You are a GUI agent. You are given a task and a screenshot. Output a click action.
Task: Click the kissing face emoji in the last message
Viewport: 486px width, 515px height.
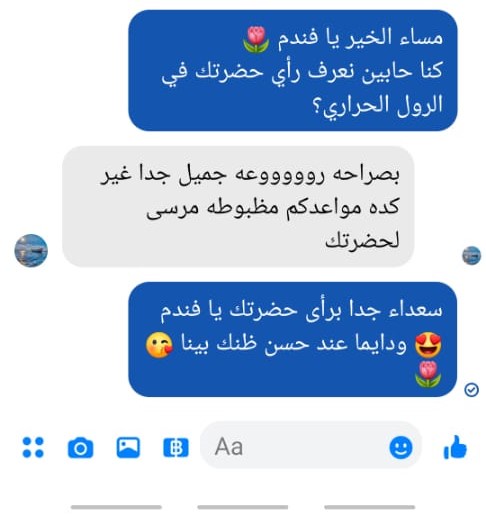(x=159, y=345)
